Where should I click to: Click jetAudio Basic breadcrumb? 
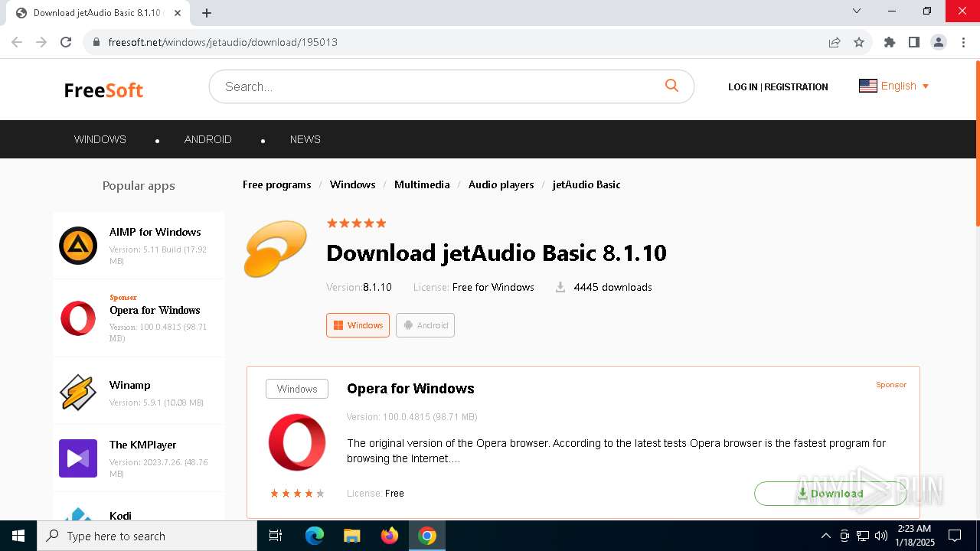(x=586, y=184)
